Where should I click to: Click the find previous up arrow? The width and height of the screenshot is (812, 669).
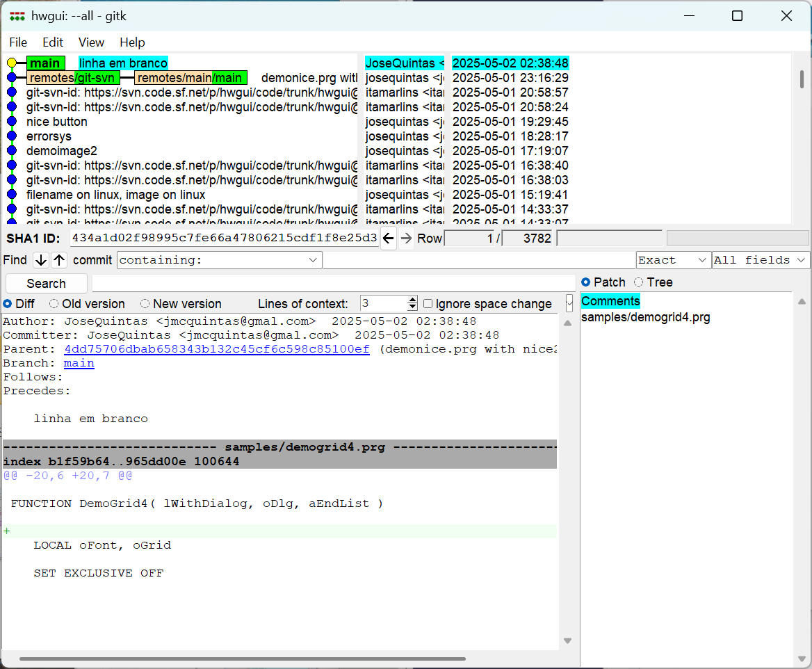coord(59,260)
